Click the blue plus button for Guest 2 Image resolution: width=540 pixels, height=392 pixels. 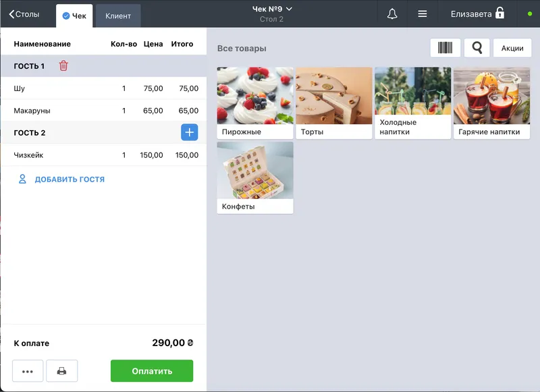[x=189, y=133]
